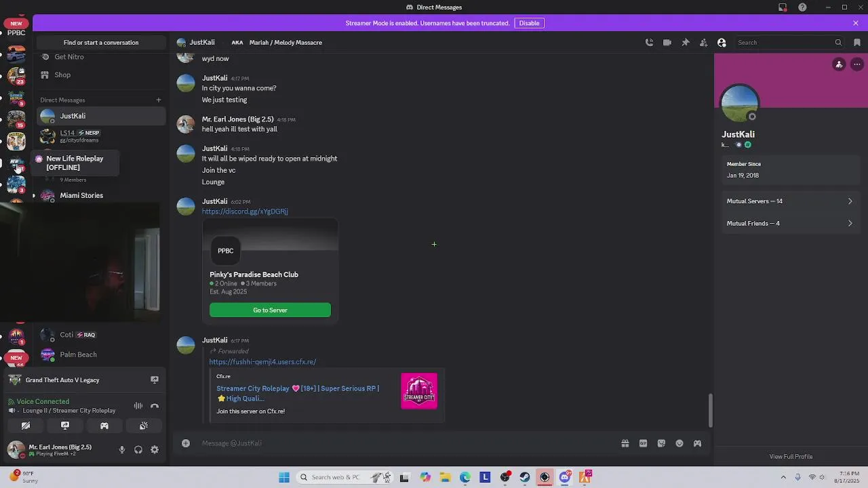
Task: Open the LS14 NERP conversation
Action: pyautogui.click(x=101, y=136)
